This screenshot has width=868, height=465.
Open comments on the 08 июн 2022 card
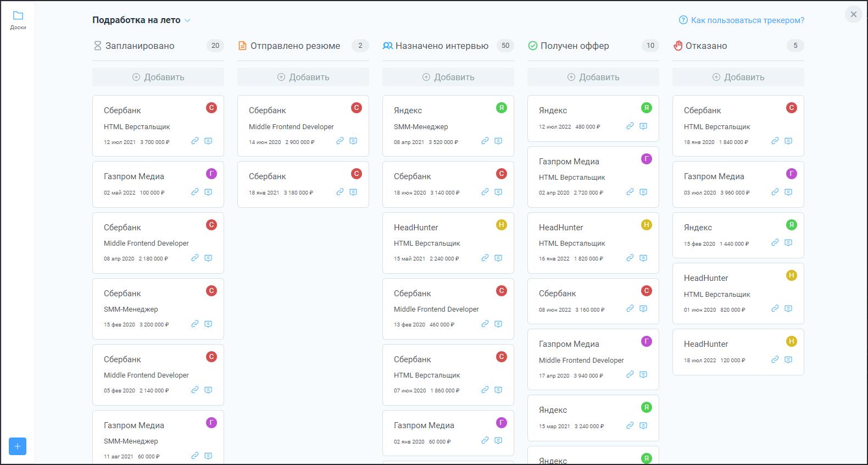point(643,309)
